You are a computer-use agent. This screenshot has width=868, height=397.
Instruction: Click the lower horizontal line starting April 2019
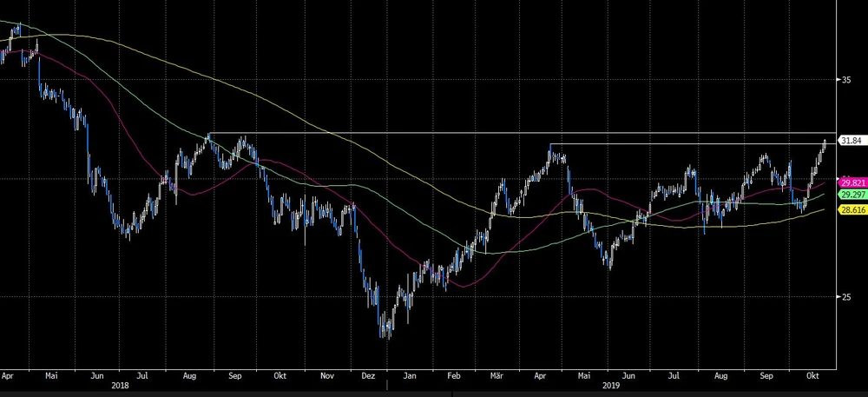point(694,143)
